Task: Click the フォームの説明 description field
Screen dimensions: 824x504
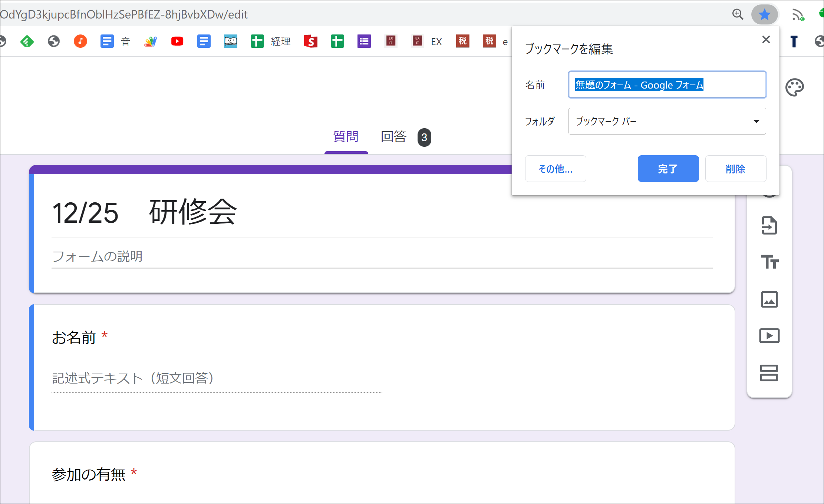Action: coord(382,256)
